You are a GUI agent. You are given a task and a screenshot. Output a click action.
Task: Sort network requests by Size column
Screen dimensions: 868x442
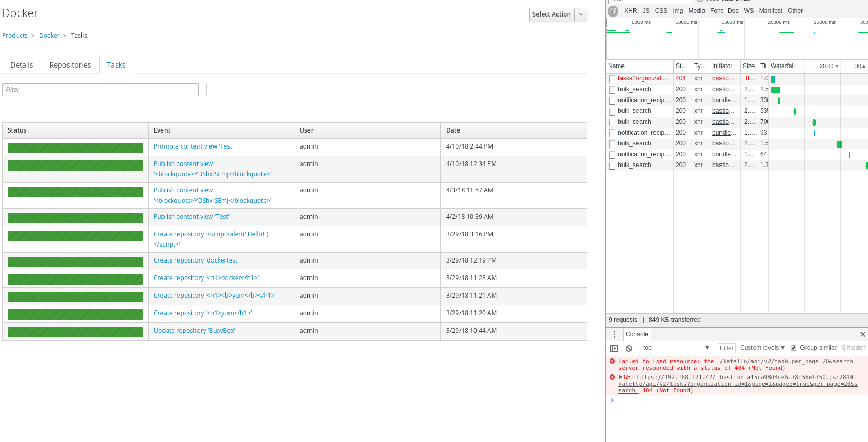pos(749,66)
